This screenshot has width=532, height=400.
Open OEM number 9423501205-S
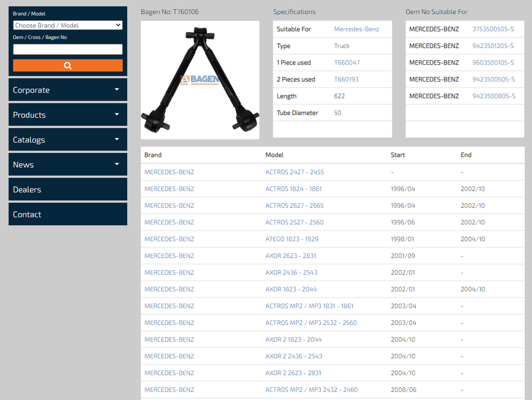pyautogui.click(x=493, y=46)
